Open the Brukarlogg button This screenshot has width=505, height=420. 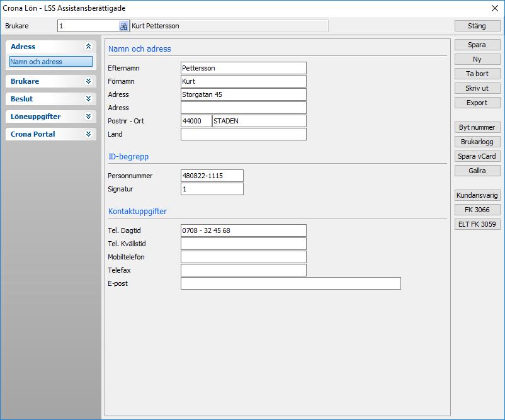click(x=477, y=142)
